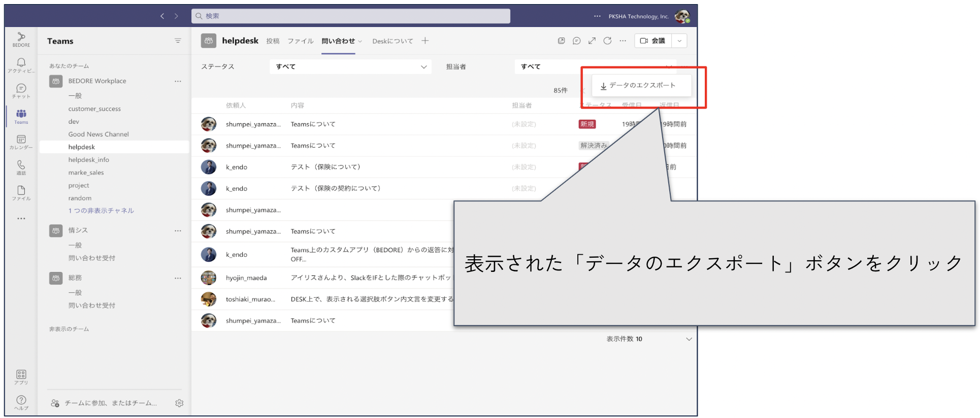Open the Apps store icon

click(x=21, y=377)
